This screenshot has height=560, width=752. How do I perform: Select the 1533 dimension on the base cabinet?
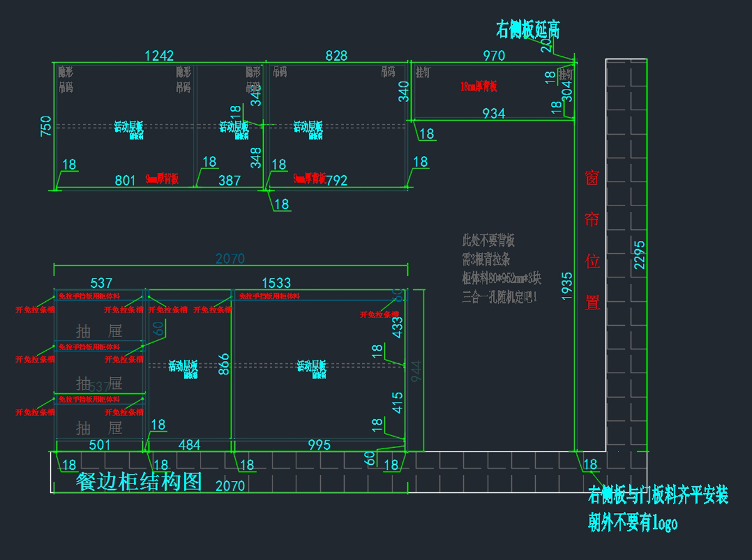click(276, 283)
